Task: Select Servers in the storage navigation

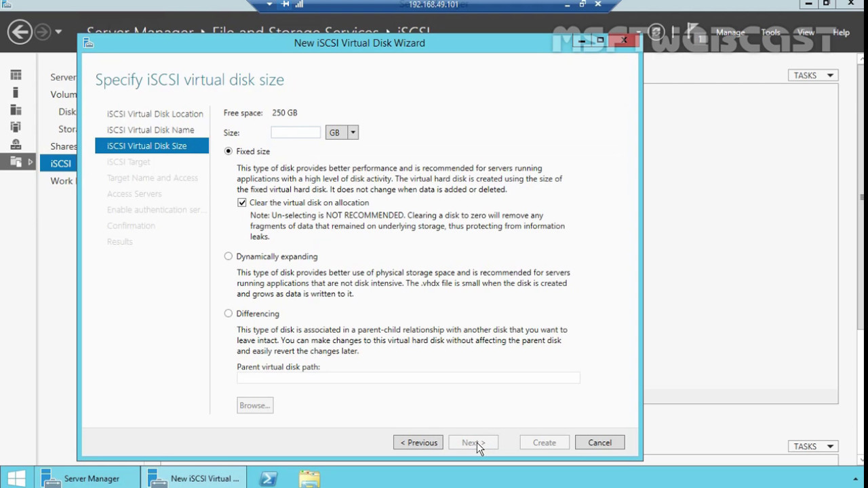Action: pos(63,77)
